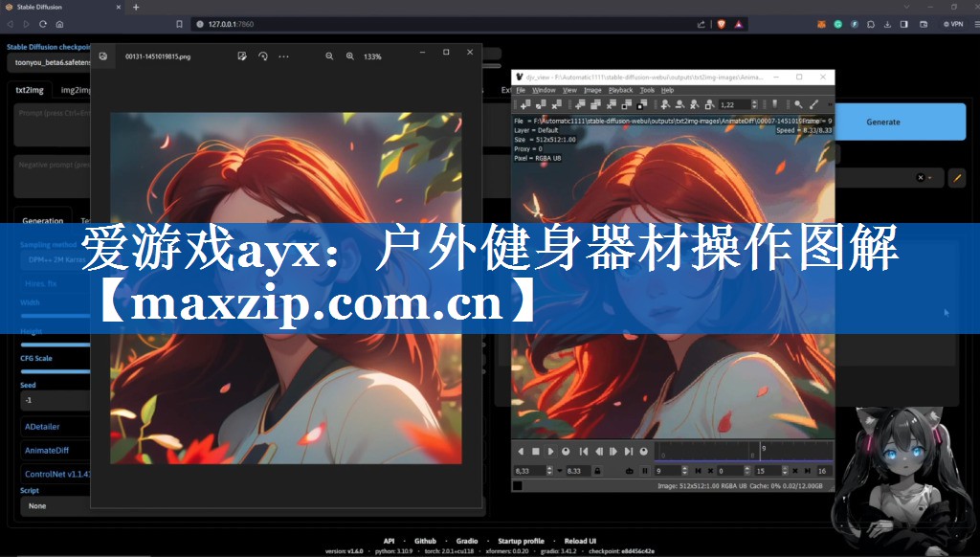
Task: Clear the styles field with the x icon
Action: (x=920, y=178)
